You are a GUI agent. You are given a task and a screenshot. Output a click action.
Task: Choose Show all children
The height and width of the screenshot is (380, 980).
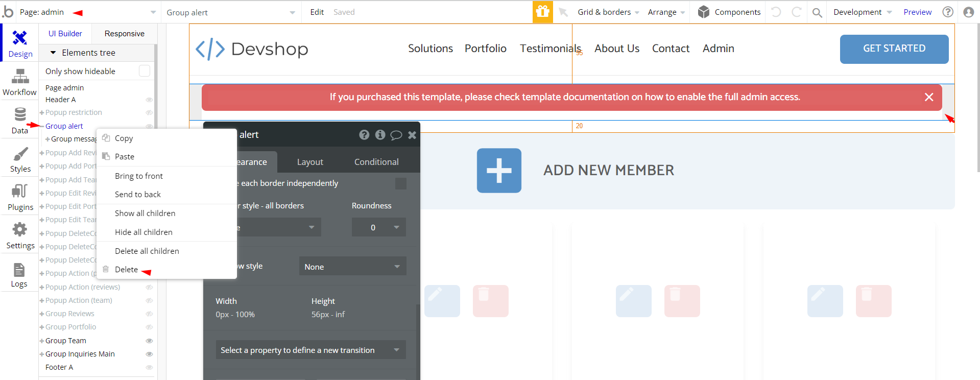[x=166, y=213]
